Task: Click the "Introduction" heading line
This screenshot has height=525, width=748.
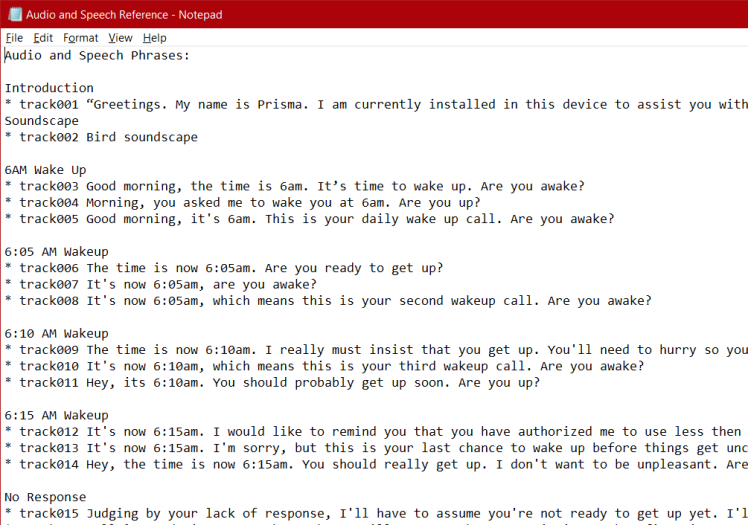Action: click(49, 88)
